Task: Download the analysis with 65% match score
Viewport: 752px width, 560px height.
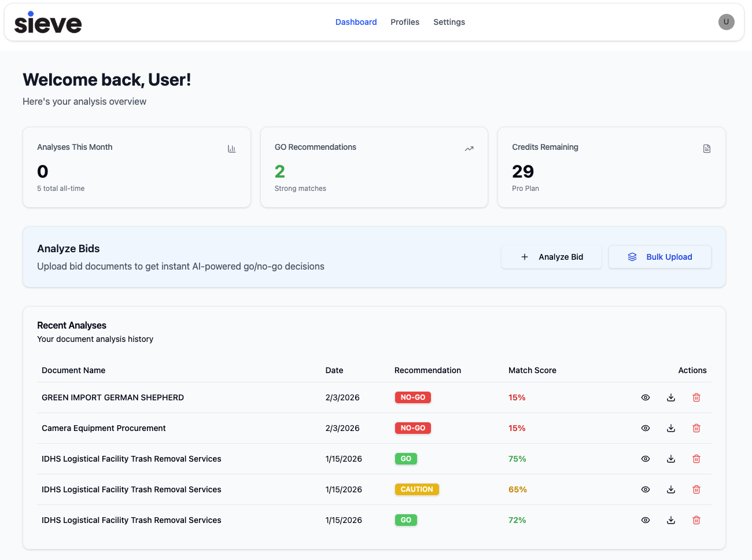Action: pos(671,489)
